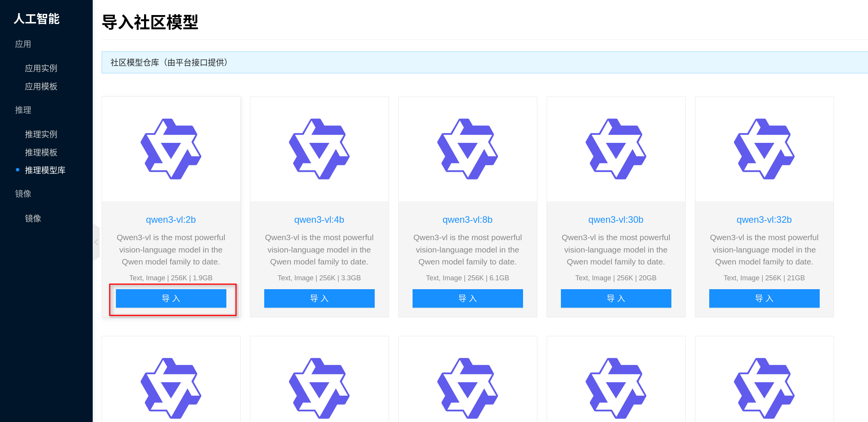Click the Qwen logo on qwen3-vl:4b card
The image size is (868, 422).
pos(319,149)
